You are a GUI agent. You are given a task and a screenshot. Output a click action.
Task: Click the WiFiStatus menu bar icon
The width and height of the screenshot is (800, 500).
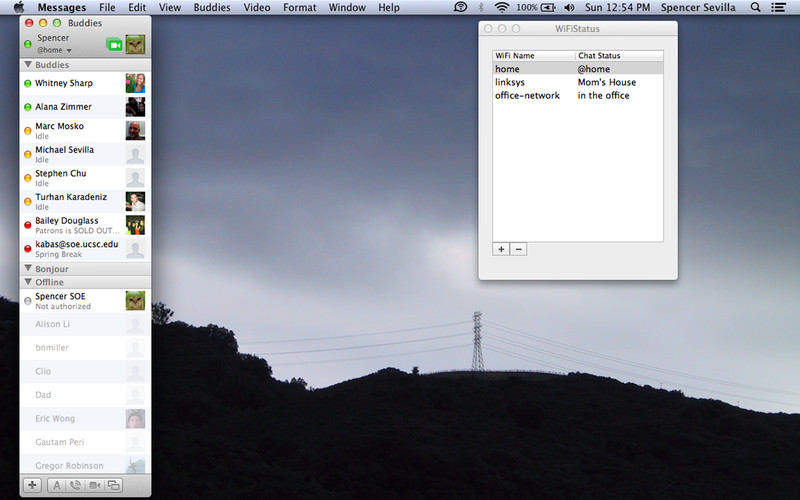pyautogui.click(x=460, y=7)
